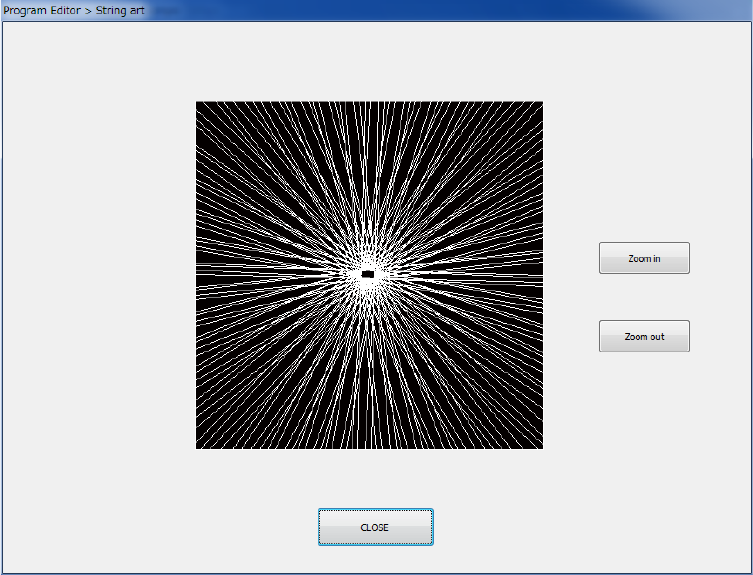Click the 'Program Editor > String art' title text
Viewport: 753px width, 575px height.
[x=73, y=10]
